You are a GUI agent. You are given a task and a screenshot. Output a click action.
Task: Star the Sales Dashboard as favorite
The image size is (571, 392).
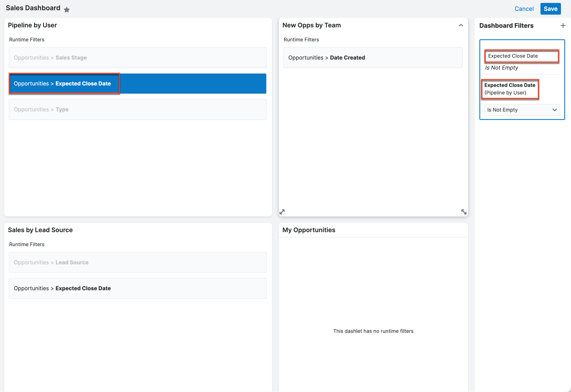point(67,10)
